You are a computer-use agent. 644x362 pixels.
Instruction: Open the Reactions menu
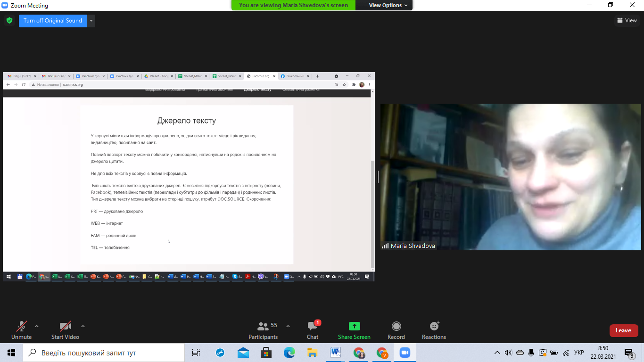pos(434,330)
